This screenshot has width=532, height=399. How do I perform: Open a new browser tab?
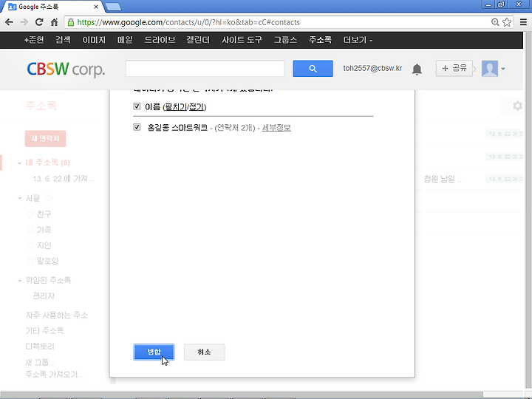[113, 7]
